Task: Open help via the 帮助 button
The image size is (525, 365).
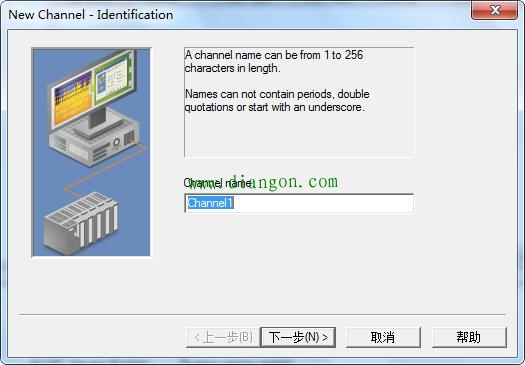Action: (x=469, y=337)
